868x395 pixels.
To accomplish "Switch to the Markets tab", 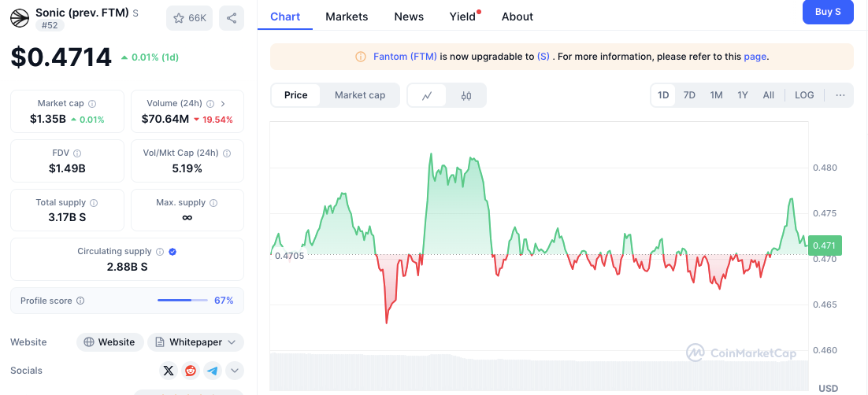I will [x=347, y=17].
